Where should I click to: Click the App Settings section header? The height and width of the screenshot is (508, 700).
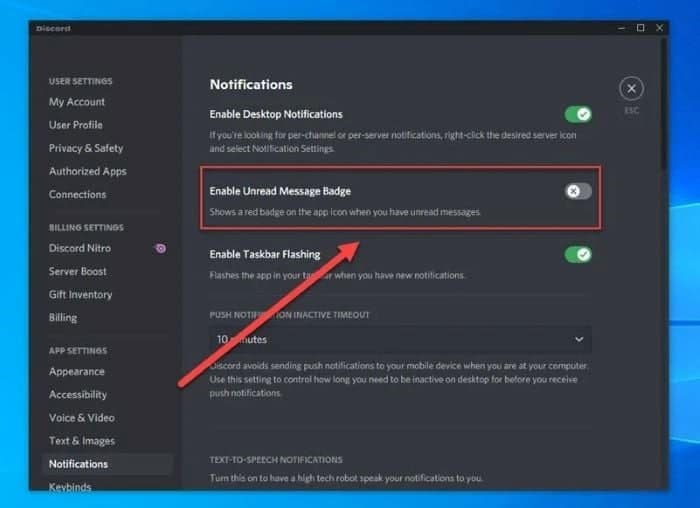point(78,351)
